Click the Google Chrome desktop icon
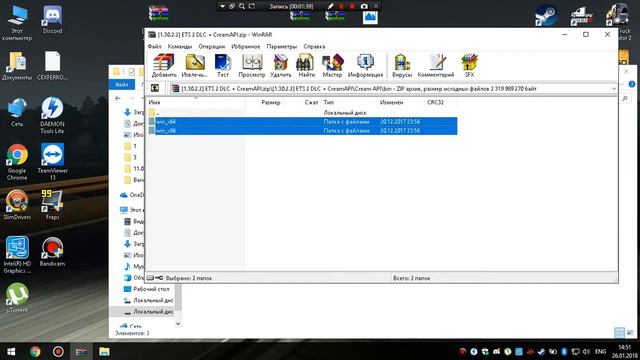 (17, 162)
